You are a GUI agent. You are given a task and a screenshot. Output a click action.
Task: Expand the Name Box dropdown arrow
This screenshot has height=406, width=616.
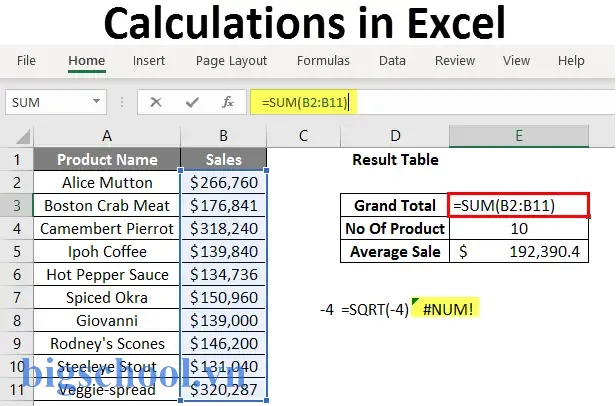click(96, 101)
